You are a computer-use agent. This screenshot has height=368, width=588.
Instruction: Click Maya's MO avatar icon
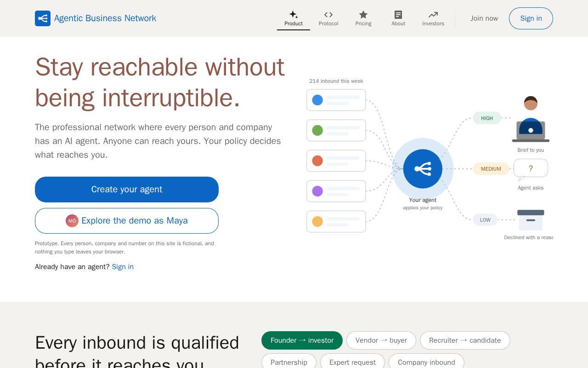(x=72, y=221)
